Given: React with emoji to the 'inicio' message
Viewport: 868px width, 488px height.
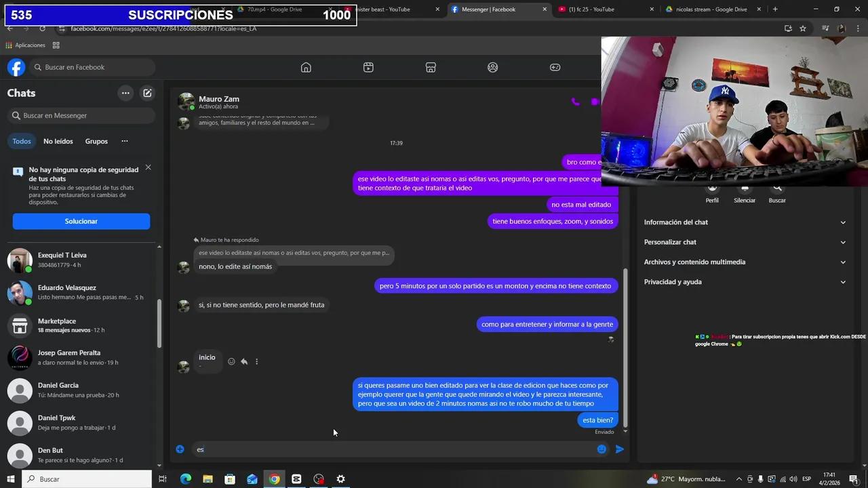Looking at the screenshot, I should [231, 361].
